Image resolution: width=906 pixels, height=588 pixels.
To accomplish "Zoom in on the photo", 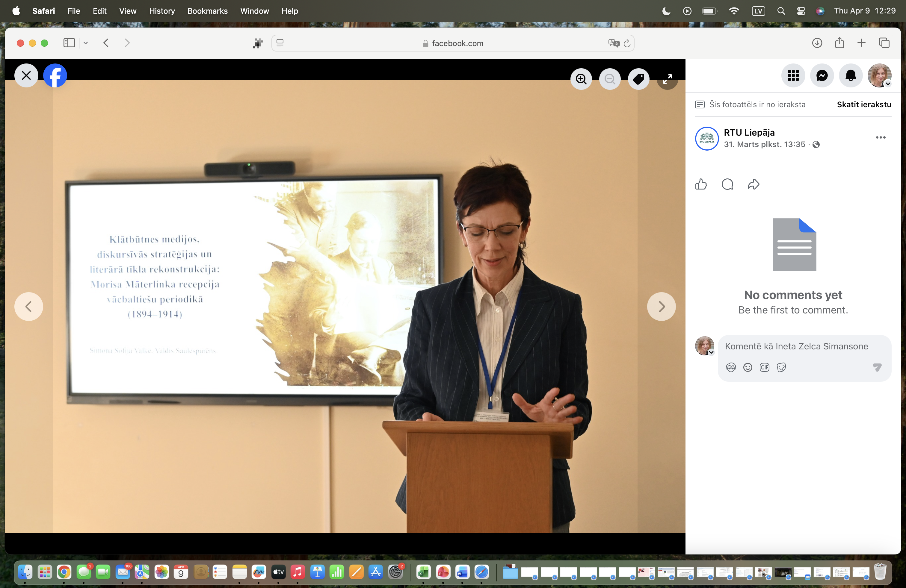I will tap(581, 79).
